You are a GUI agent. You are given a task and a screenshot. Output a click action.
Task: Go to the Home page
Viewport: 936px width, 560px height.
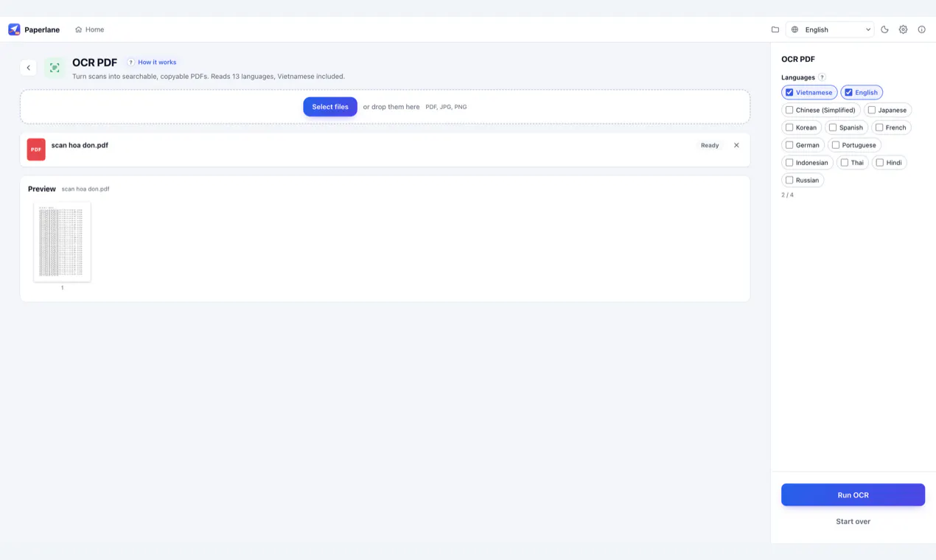pos(89,29)
